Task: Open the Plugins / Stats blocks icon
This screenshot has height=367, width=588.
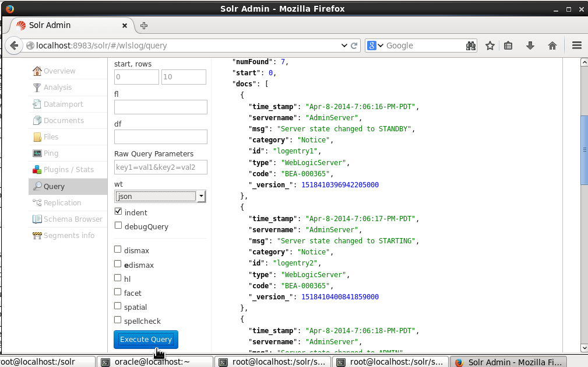Action: (x=37, y=170)
